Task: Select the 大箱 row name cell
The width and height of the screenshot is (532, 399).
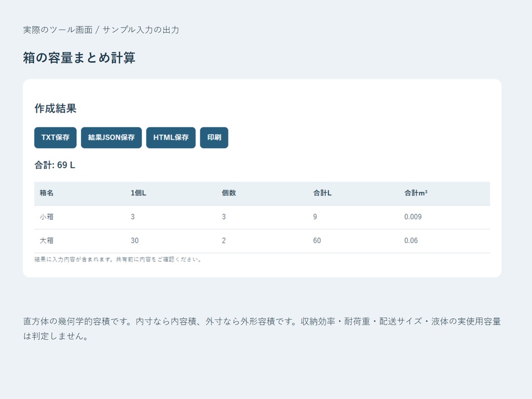Action: point(46,241)
